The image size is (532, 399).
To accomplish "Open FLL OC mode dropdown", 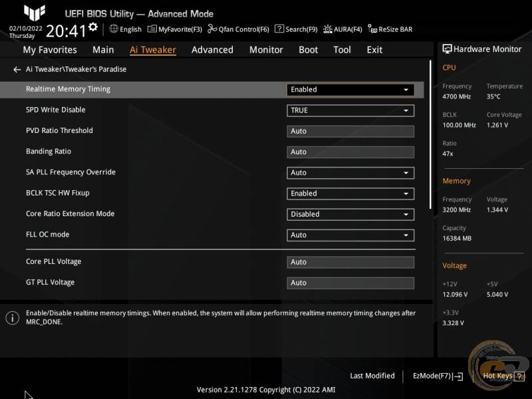I will [x=350, y=235].
